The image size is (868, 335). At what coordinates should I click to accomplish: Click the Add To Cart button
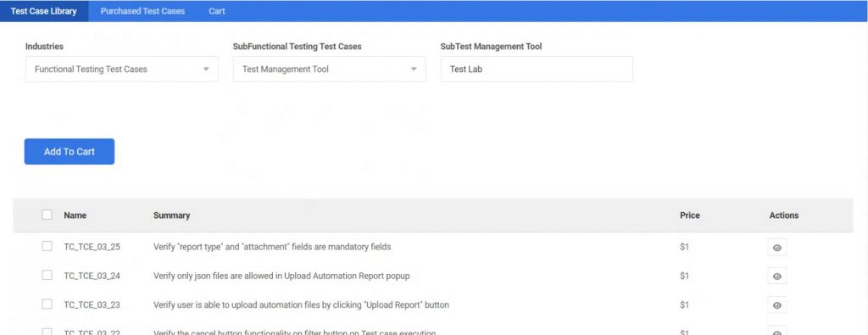pos(70,152)
